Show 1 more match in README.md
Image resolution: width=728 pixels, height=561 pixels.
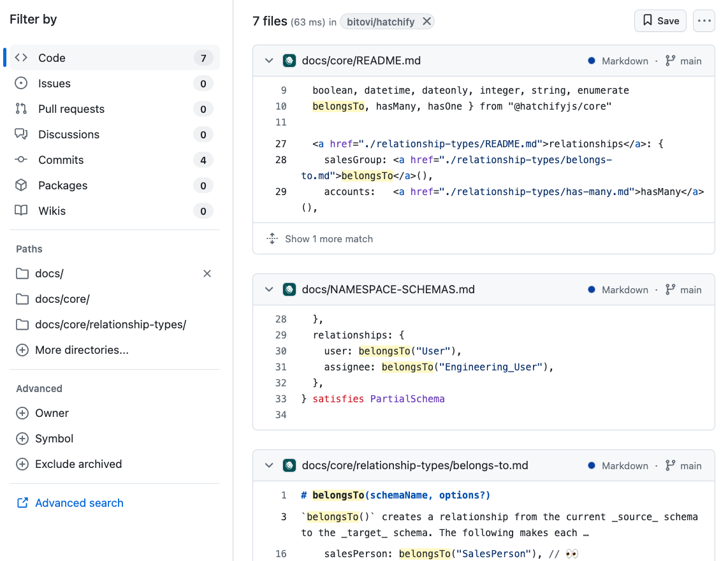coord(329,238)
